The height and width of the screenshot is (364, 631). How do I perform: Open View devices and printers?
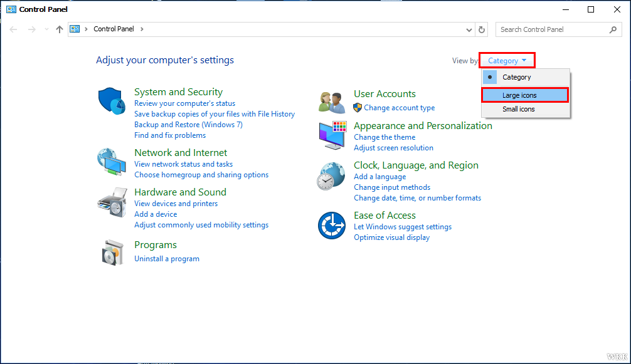[176, 204]
